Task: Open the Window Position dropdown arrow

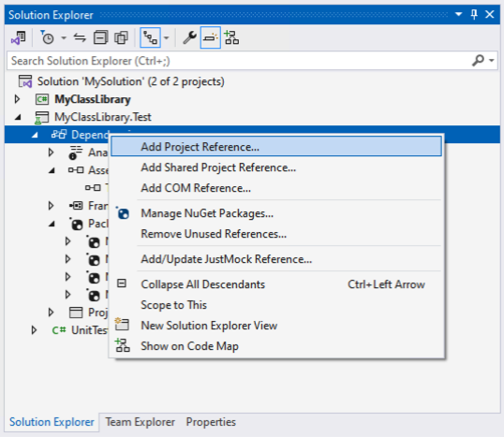Action: [459, 14]
